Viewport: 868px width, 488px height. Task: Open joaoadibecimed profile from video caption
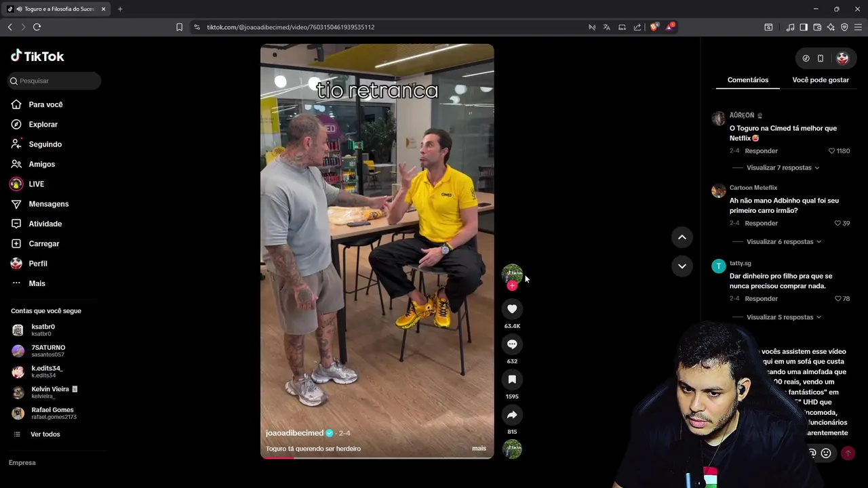pos(294,433)
